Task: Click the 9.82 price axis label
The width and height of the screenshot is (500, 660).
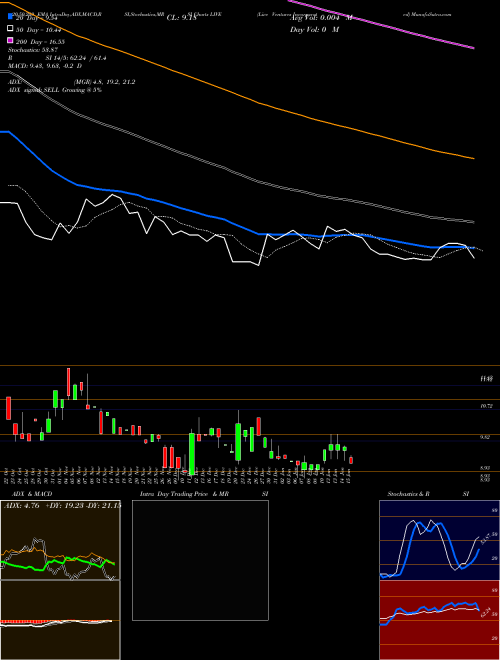Action: [486, 437]
